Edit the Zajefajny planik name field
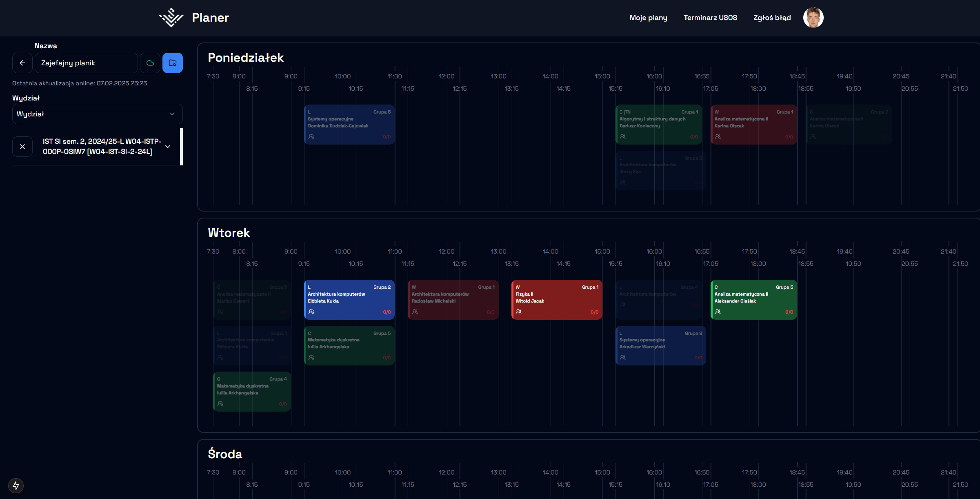The image size is (980, 499). click(x=86, y=63)
